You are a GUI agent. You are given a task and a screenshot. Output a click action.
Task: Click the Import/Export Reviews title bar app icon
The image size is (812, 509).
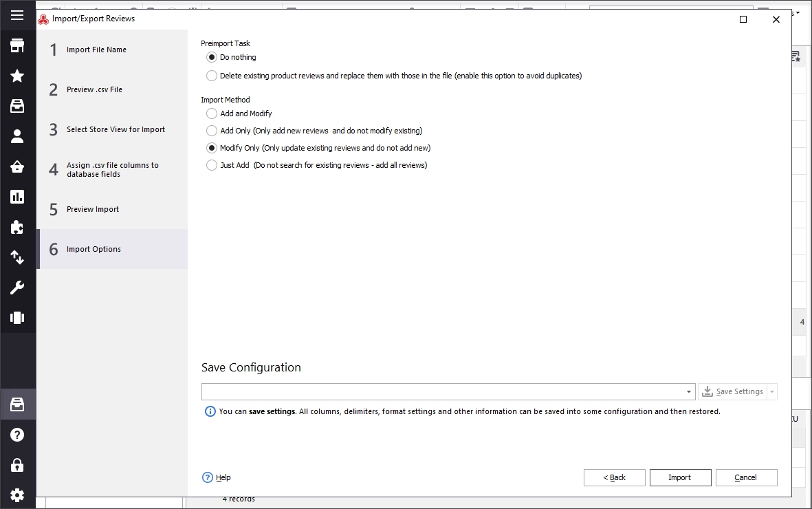pos(43,19)
